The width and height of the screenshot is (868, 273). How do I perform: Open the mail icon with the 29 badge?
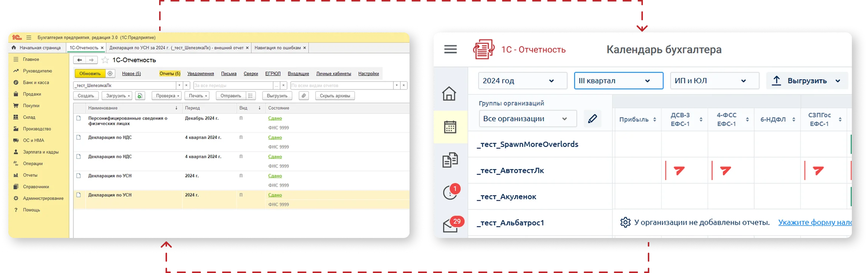[x=450, y=226]
